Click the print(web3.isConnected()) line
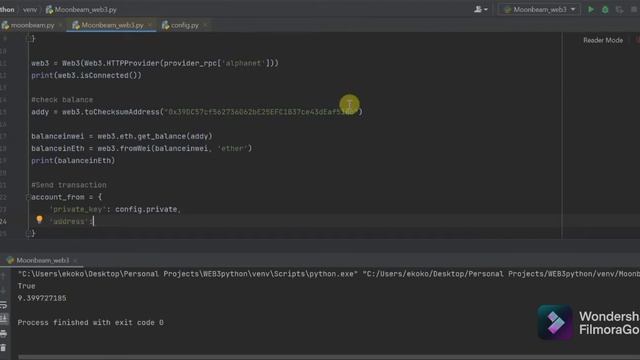 [86, 76]
